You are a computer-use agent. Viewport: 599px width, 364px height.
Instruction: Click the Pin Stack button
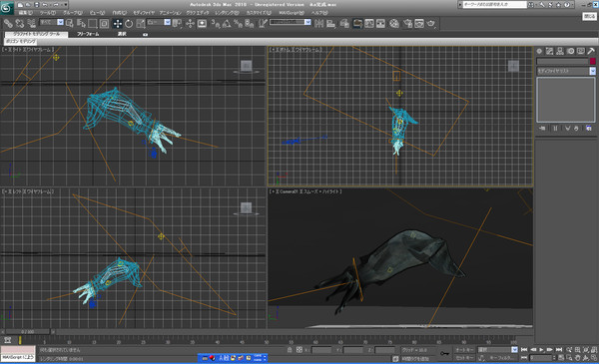542,129
